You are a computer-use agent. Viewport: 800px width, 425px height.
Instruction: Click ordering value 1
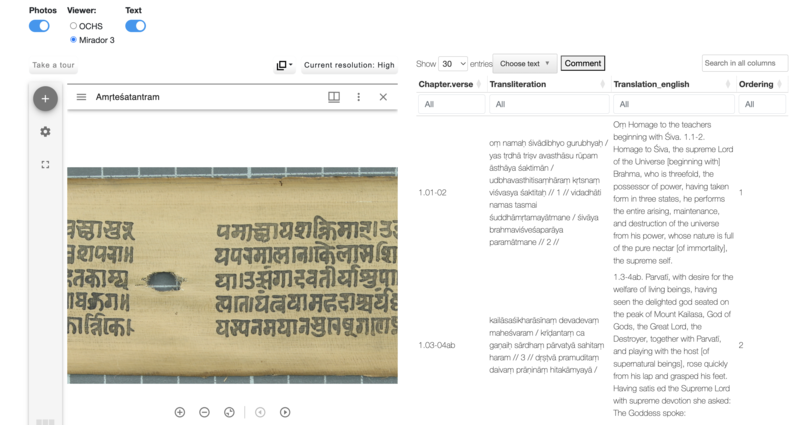click(741, 192)
